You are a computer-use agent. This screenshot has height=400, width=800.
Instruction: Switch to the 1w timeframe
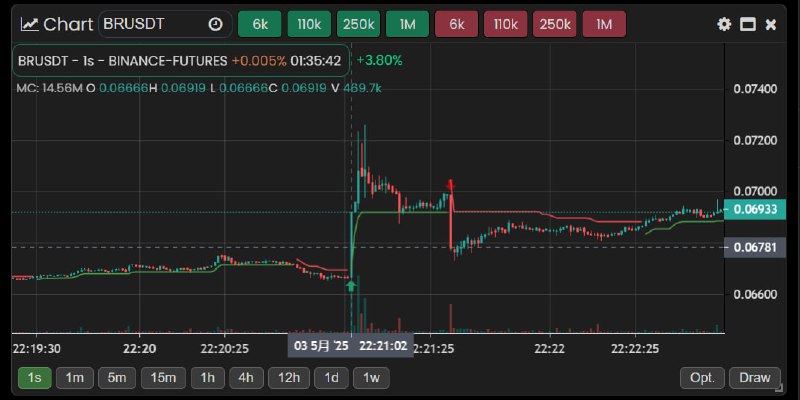371,378
